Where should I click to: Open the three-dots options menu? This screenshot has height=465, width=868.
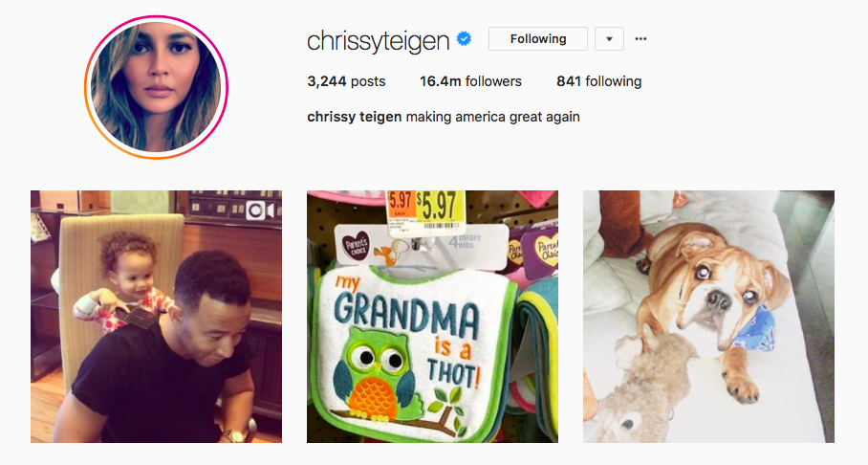(x=640, y=39)
